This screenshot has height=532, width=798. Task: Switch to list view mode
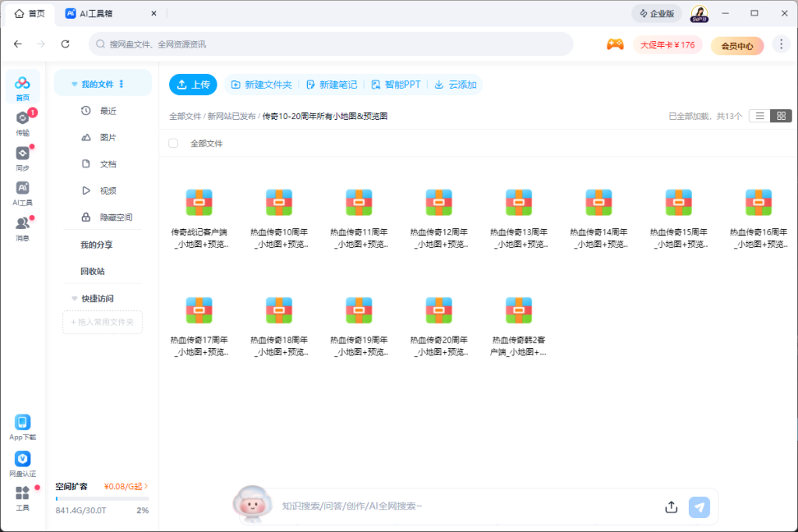[x=759, y=115]
